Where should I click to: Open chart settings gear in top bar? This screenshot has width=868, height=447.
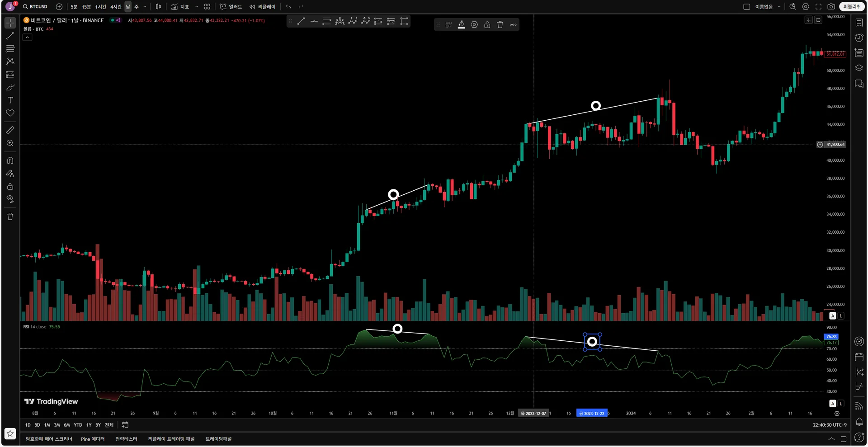tap(806, 7)
